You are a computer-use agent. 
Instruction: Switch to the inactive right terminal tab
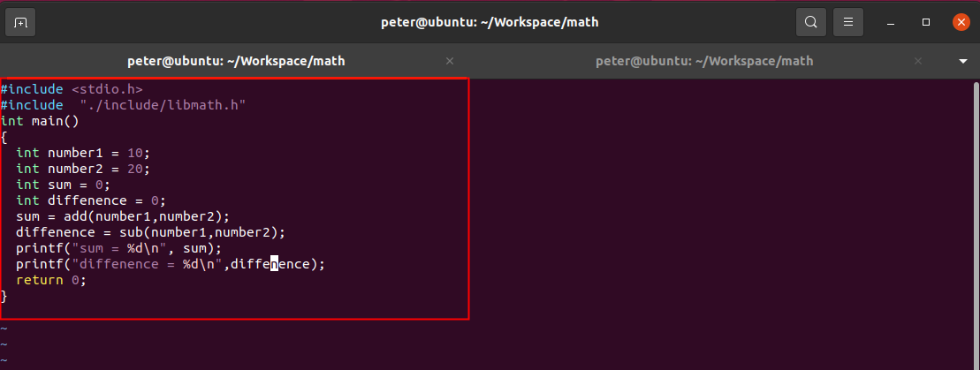[x=703, y=61]
